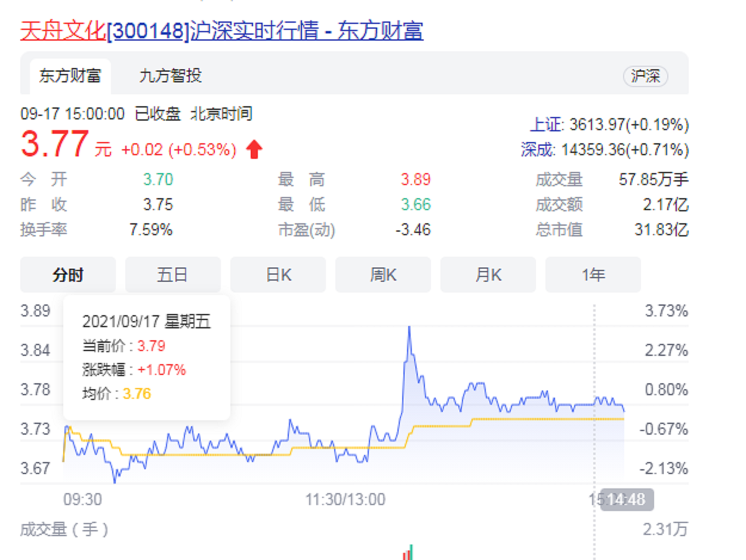Click the 成交额 value 2.17亿
This screenshot has width=746, height=560.
point(664,205)
